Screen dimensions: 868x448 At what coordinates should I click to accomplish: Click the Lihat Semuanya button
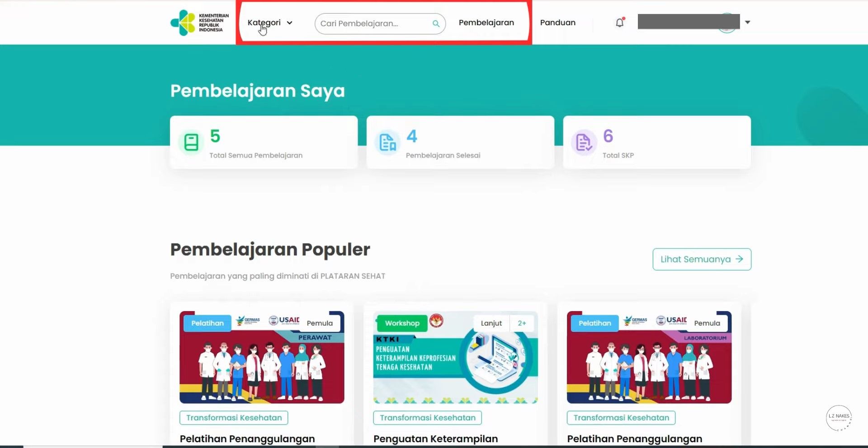[x=702, y=259]
